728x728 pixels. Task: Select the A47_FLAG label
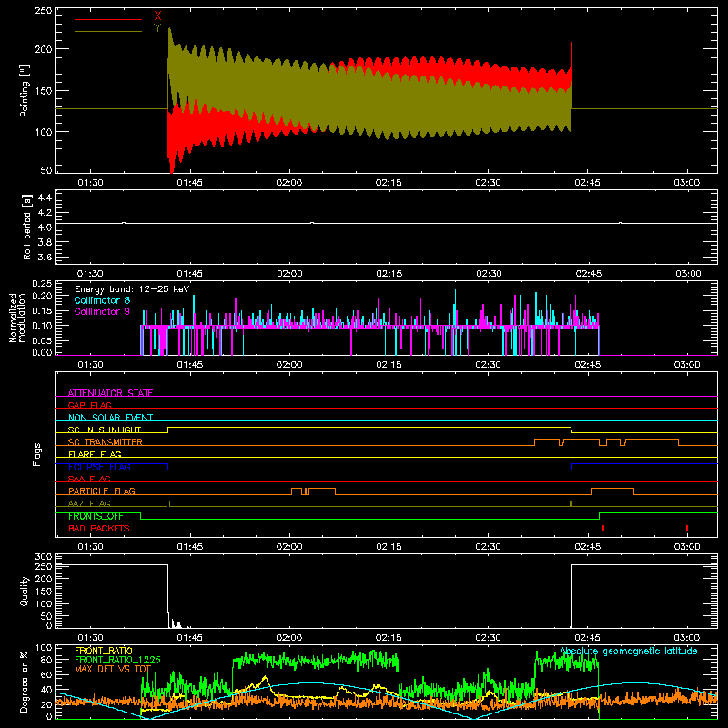[89, 503]
